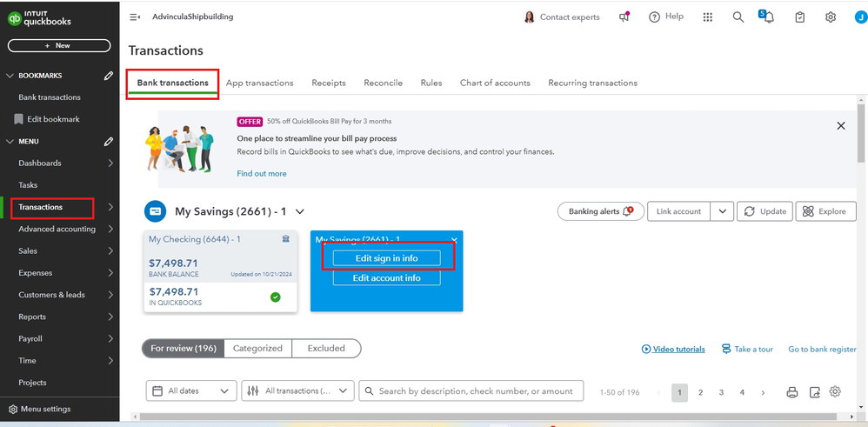Viewport: 868px width, 427px height.
Task: Open the search magnifier icon
Action: click(738, 17)
